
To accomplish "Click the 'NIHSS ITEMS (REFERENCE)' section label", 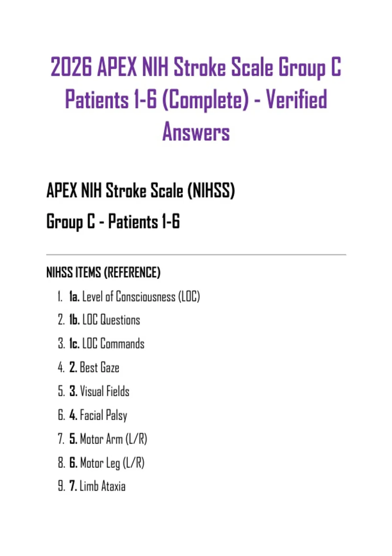I will tap(103, 272).
